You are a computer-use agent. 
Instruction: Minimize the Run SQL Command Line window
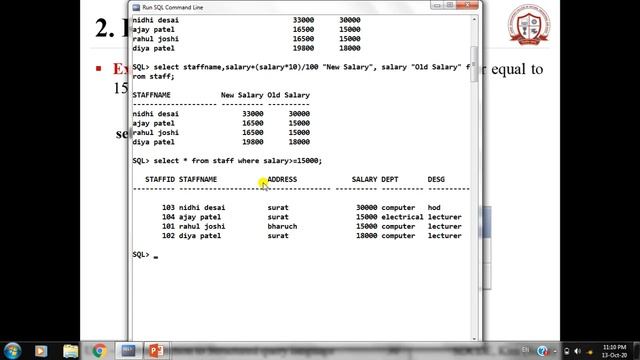(437, 5)
